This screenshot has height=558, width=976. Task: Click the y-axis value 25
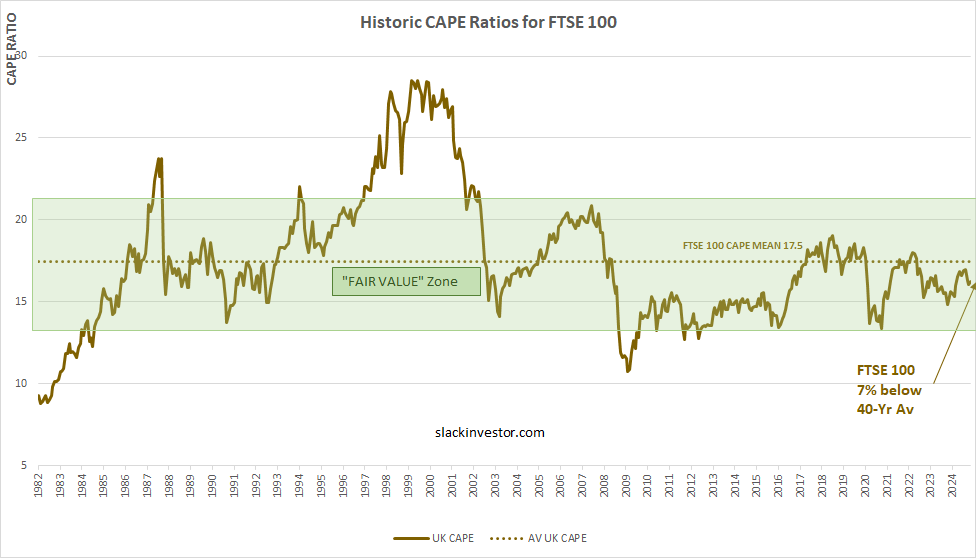click(x=21, y=137)
